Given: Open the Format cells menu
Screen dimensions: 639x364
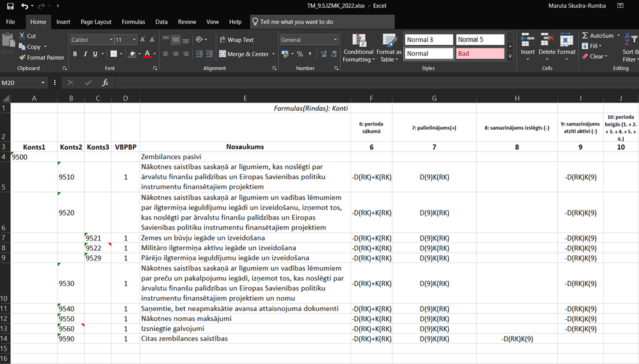Looking at the screenshot, I should [x=567, y=47].
